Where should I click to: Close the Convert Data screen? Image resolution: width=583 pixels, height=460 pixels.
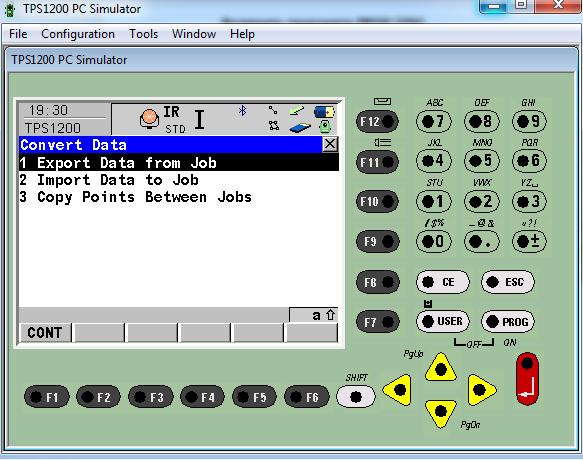point(330,144)
